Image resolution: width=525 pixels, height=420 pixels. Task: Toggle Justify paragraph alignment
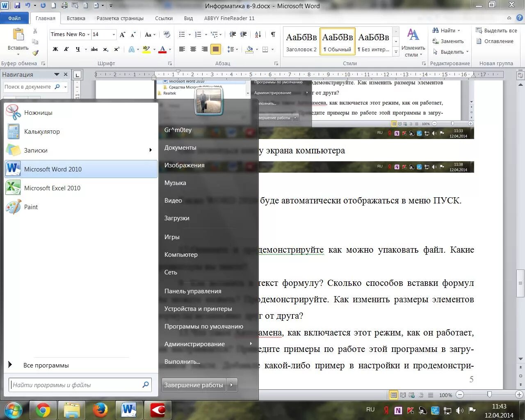pyautogui.click(x=215, y=49)
